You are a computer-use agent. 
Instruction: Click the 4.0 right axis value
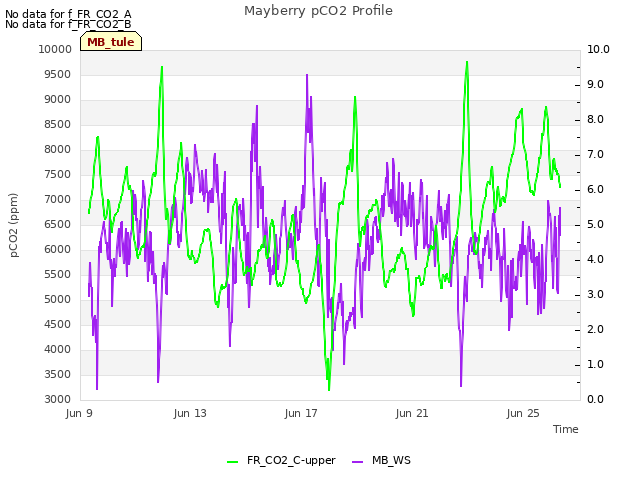click(x=595, y=260)
